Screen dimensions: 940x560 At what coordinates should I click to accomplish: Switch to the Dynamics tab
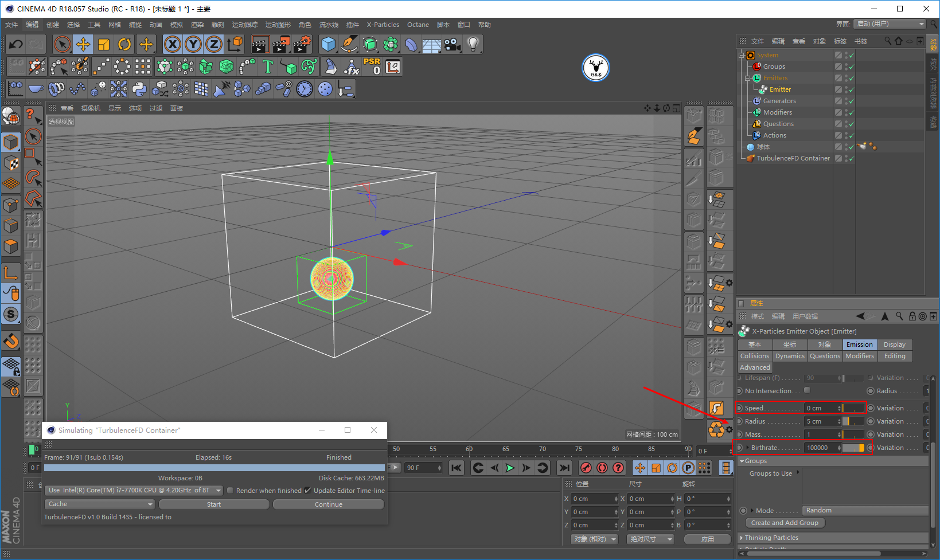pyautogui.click(x=790, y=356)
